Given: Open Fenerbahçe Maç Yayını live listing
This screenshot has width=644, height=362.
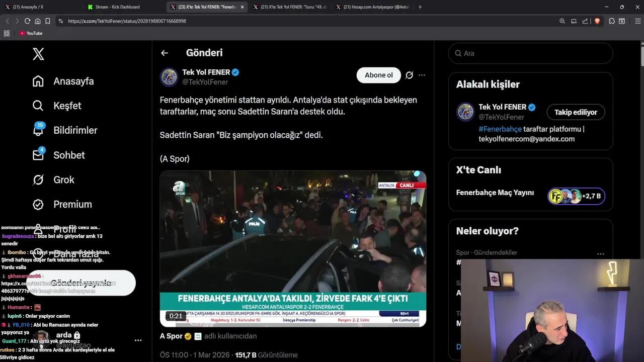Looking at the screenshot, I should [495, 193].
